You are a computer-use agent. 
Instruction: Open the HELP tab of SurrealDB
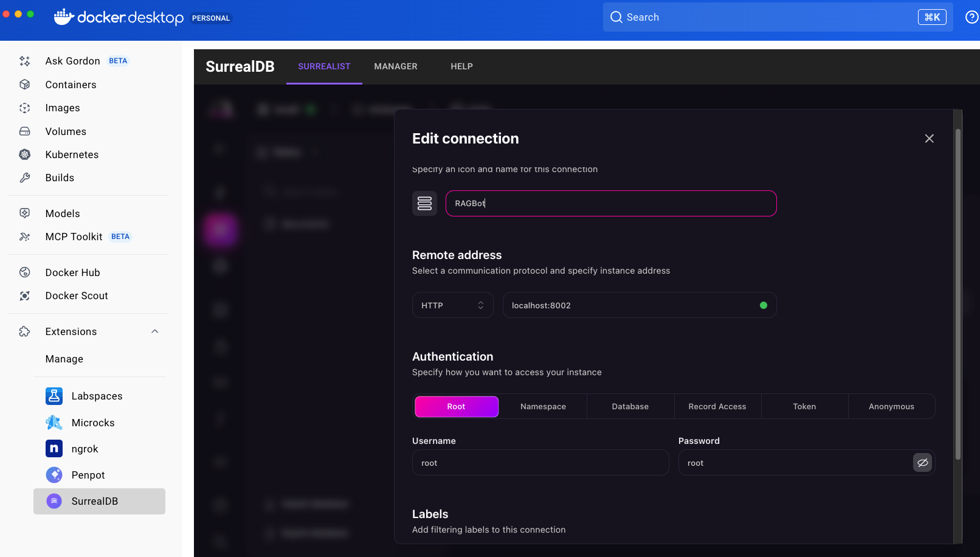point(461,66)
